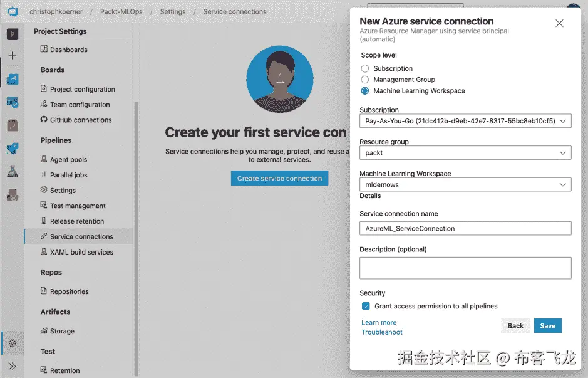The image size is (588, 378).
Task: Uncheck Grant access permission to all pipelines
Action: [x=366, y=306]
